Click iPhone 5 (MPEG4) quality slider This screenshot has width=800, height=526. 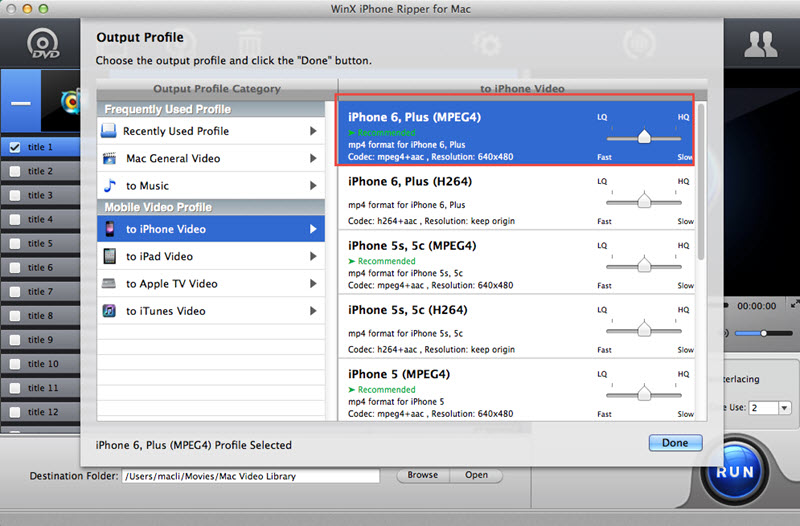coord(644,394)
